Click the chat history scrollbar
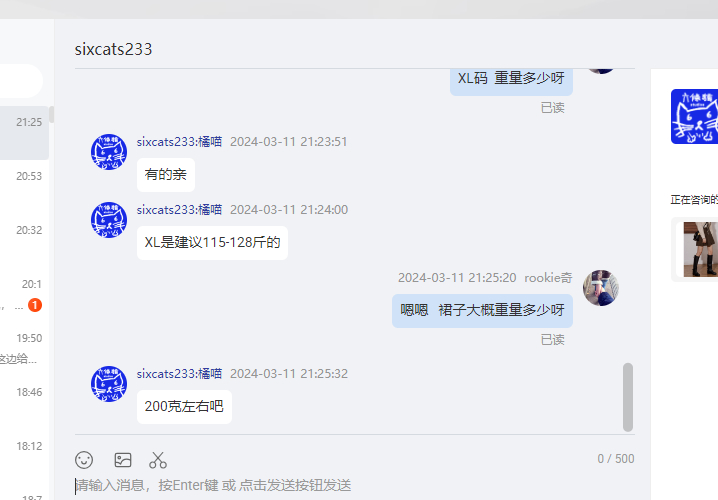The height and width of the screenshot is (500, 718). (x=628, y=397)
